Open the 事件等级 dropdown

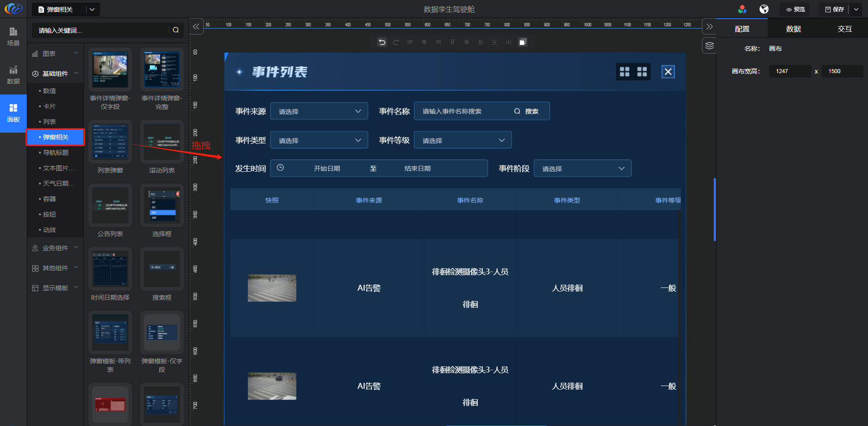463,140
